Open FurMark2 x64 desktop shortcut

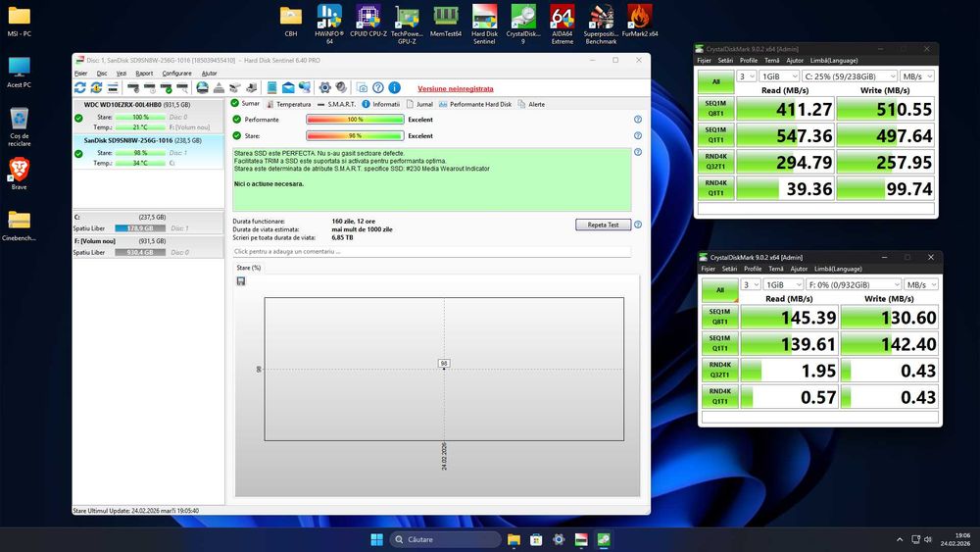point(639,21)
